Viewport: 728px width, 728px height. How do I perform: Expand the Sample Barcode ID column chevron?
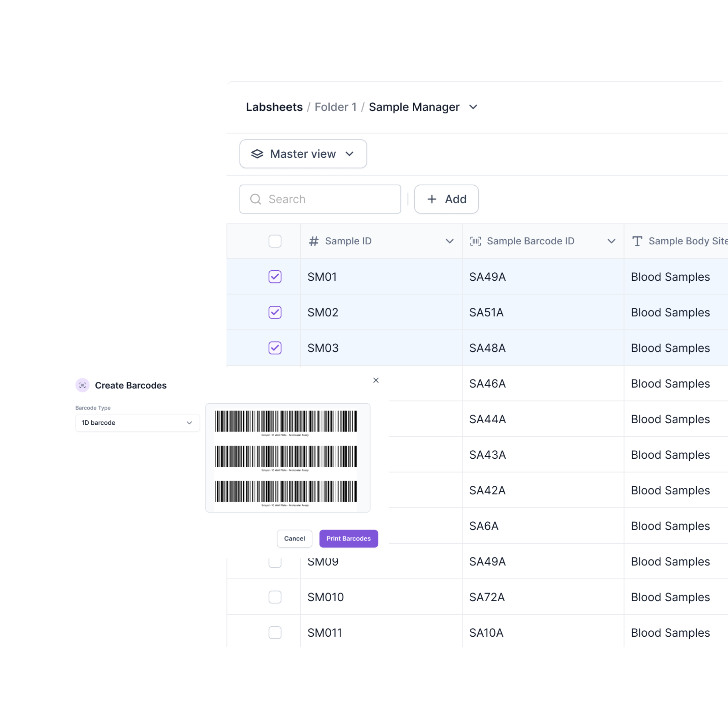click(x=611, y=241)
